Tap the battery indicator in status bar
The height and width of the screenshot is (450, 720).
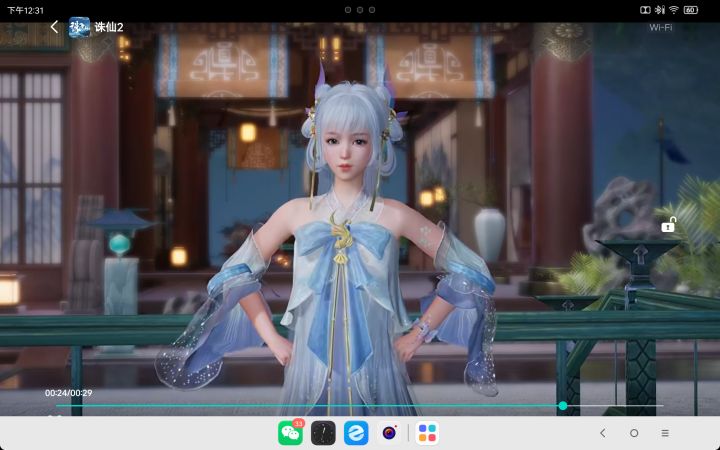coord(691,10)
